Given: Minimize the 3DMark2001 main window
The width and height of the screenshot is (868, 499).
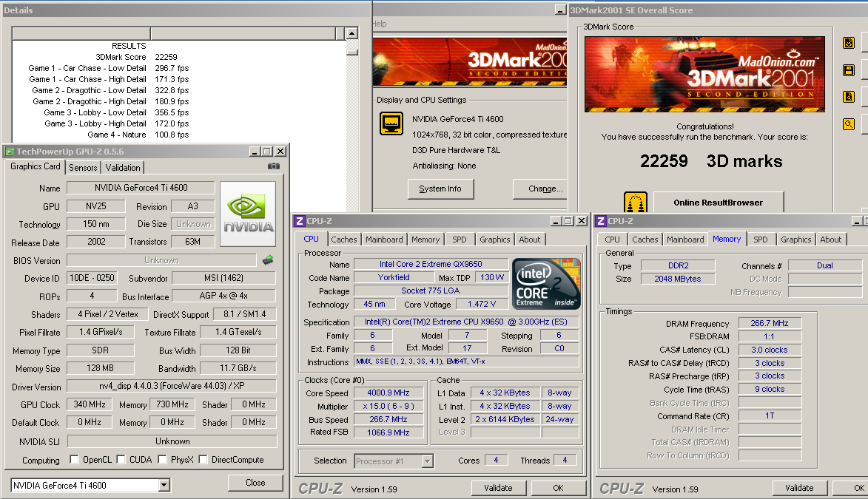Looking at the screenshot, I should (560, 10).
